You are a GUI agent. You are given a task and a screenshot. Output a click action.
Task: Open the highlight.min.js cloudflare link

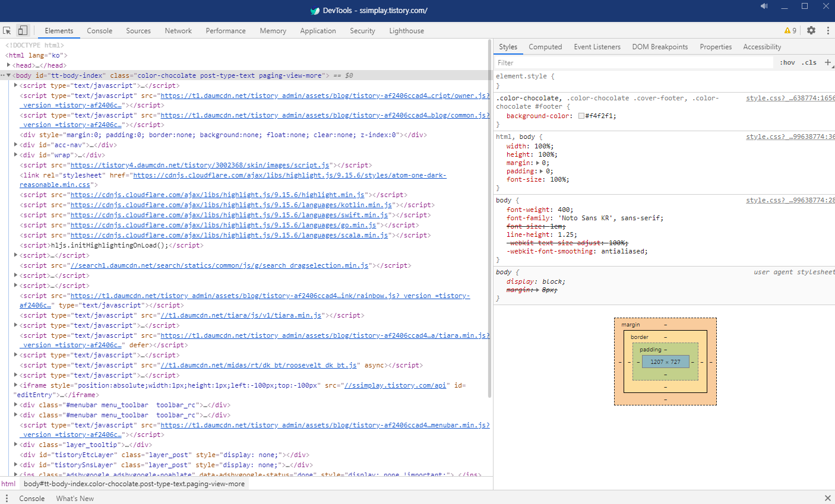(217, 195)
